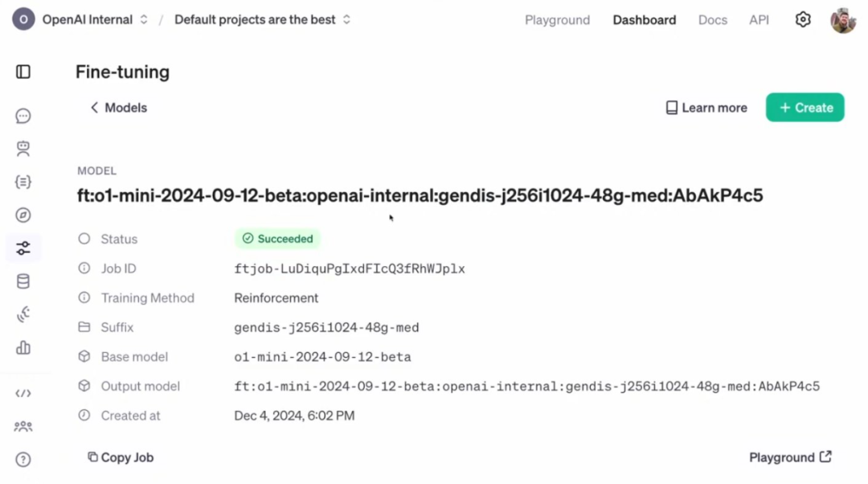Open the Storage database icon
The height and width of the screenshot is (484, 868).
pos(23,281)
